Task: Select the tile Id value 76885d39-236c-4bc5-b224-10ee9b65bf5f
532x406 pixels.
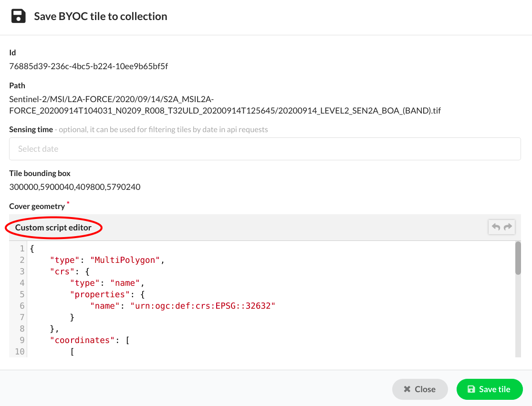Action: coord(89,66)
